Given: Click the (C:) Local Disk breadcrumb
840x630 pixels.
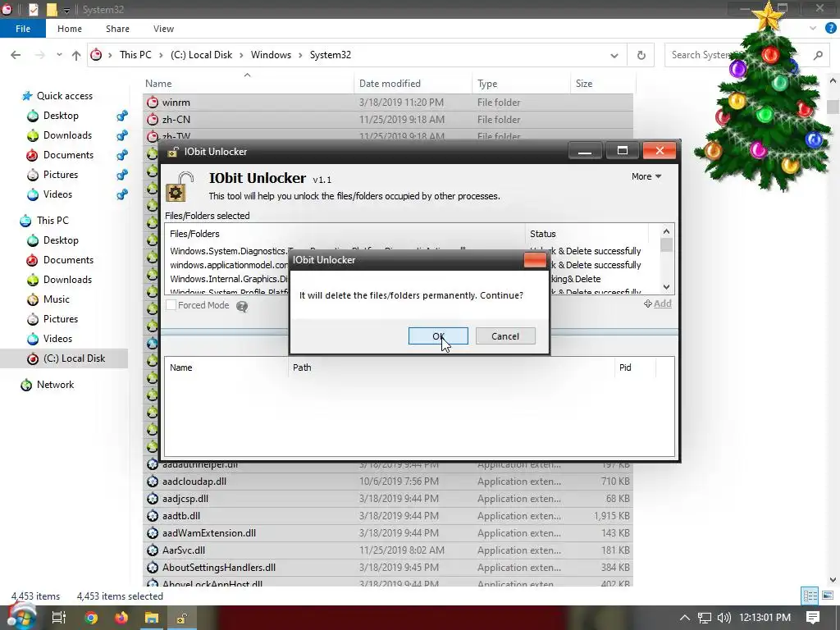Looking at the screenshot, I should tap(202, 55).
